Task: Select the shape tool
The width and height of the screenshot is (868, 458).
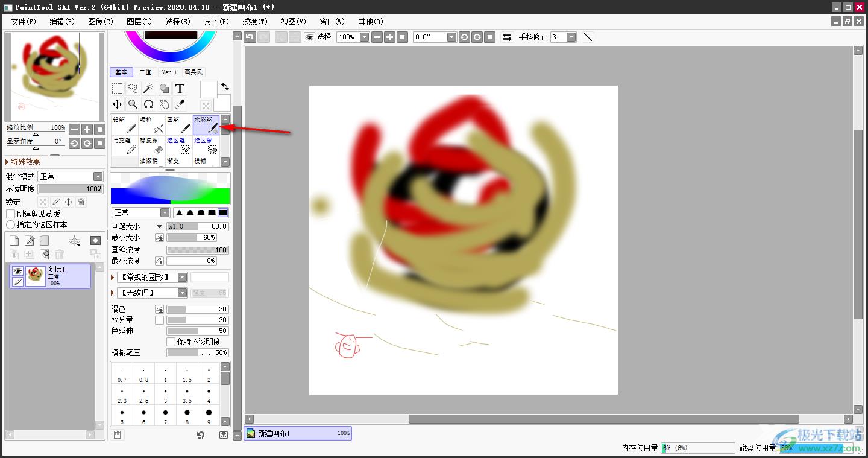Action: pos(164,89)
